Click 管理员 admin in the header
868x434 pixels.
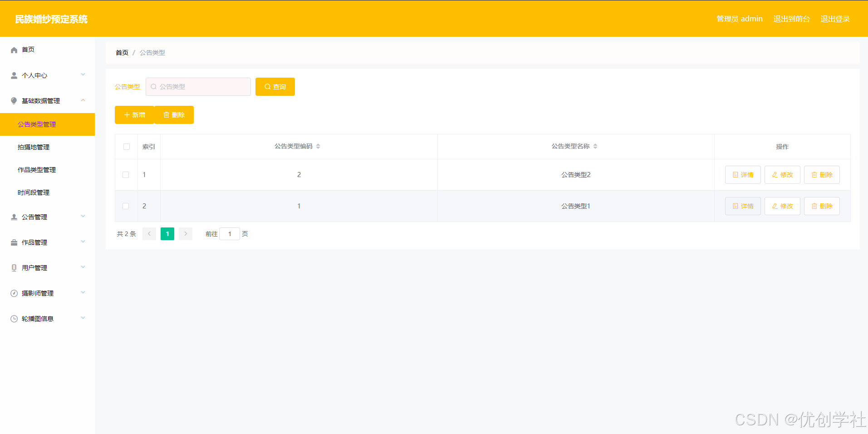tap(739, 19)
